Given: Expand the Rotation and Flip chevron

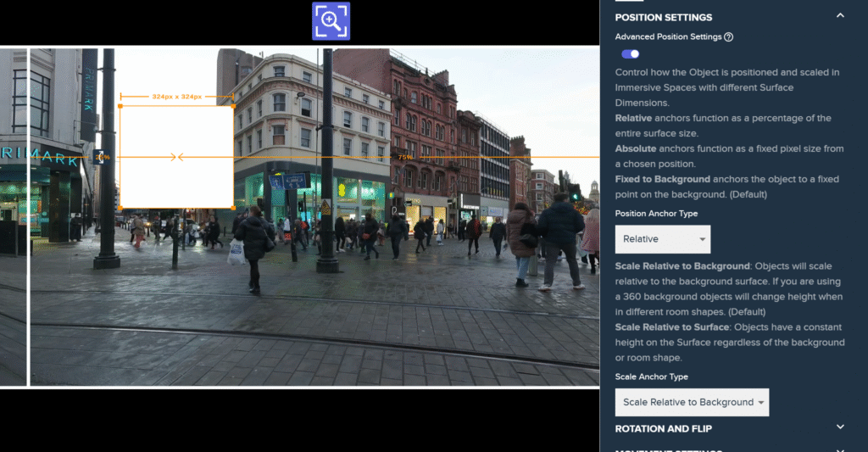Looking at the screenshot, I should click(840, 427).
